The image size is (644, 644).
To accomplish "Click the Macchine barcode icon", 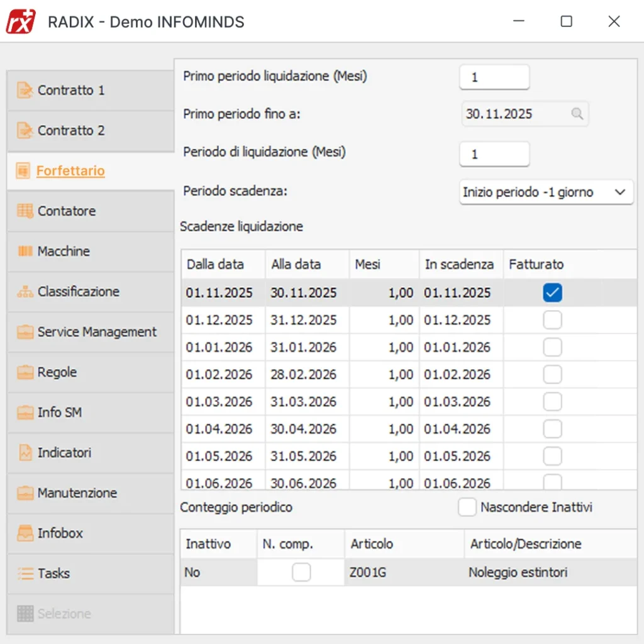I will point(25,252).
